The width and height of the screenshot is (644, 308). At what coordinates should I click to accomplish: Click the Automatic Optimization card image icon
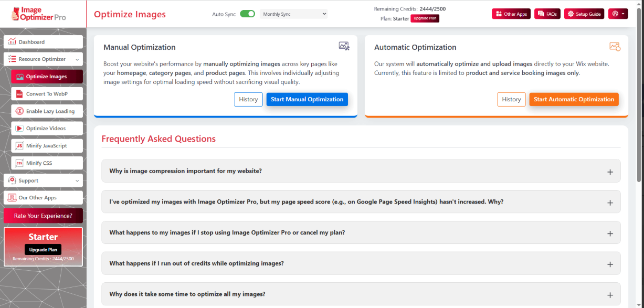tap(615, 46)
